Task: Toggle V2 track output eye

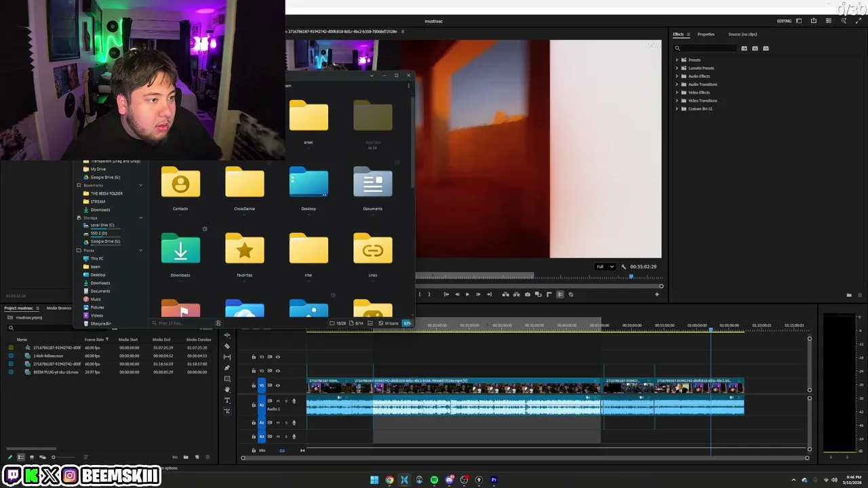Action: click(277, 371)
